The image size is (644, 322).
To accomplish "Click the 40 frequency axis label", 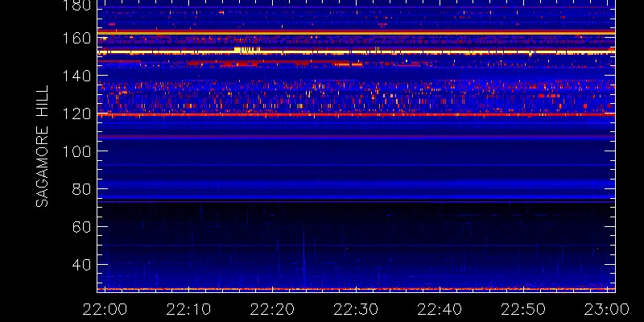I will [x=80, y=265].
